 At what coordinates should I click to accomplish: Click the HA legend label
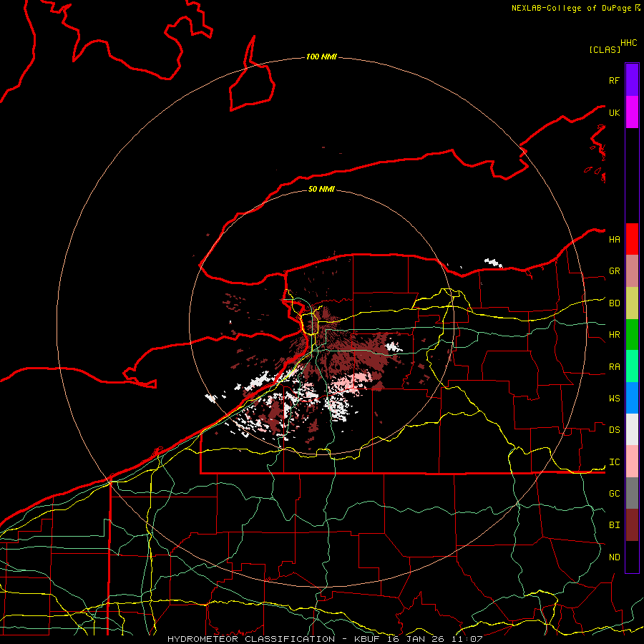(614, 240)
